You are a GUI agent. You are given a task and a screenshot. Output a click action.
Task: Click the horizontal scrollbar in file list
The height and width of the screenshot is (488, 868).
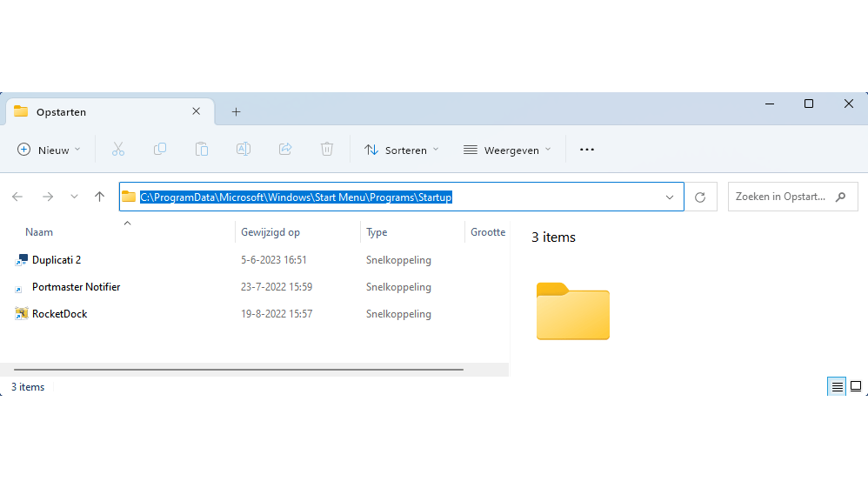pos(238,370)
